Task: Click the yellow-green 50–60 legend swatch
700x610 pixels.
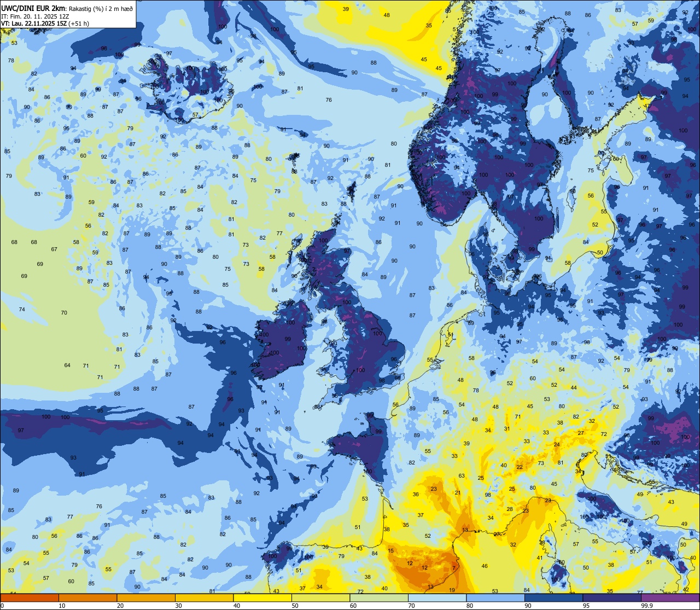Action: click(320, 597)
